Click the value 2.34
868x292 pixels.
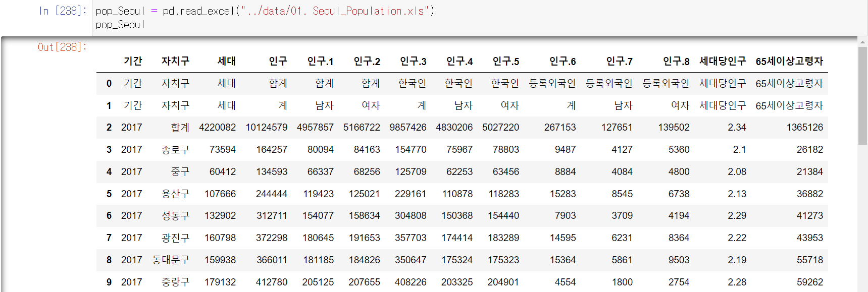pos(737,127)
